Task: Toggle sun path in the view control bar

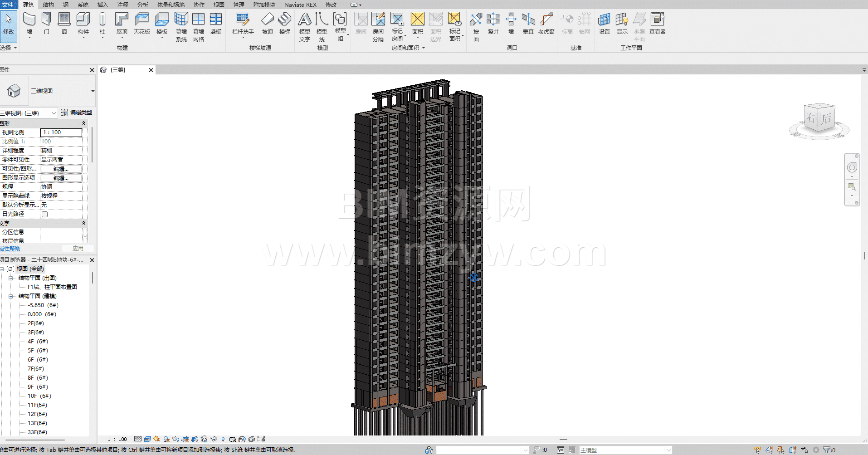Action: (156, 439)
